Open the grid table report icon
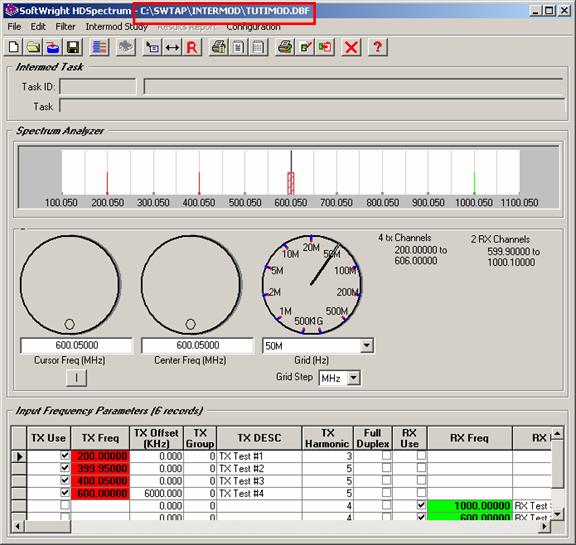The height and width of the screenshot is (545, 576). [x=259, y=47]
